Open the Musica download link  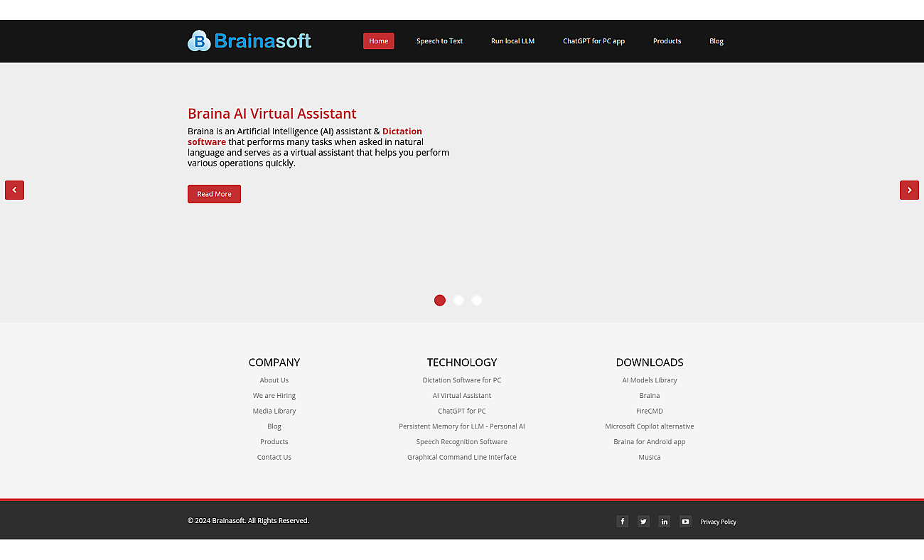click(650, 457)
